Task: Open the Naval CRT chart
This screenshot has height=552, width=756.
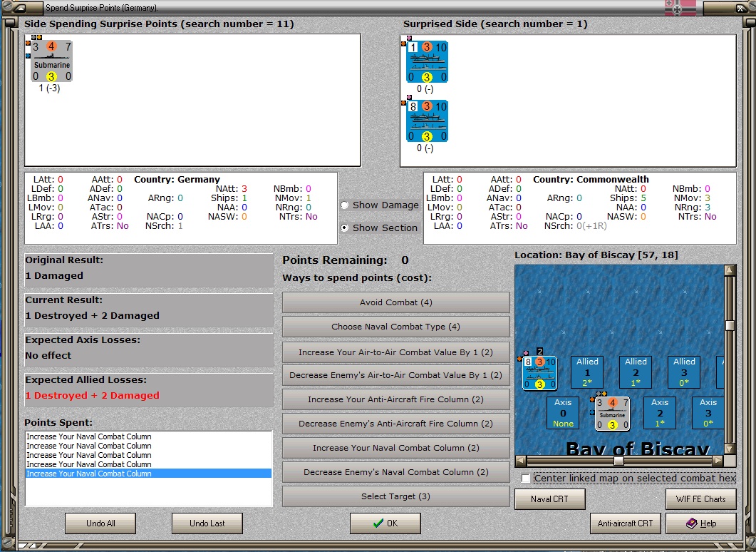Action: [x=549, y=499]
